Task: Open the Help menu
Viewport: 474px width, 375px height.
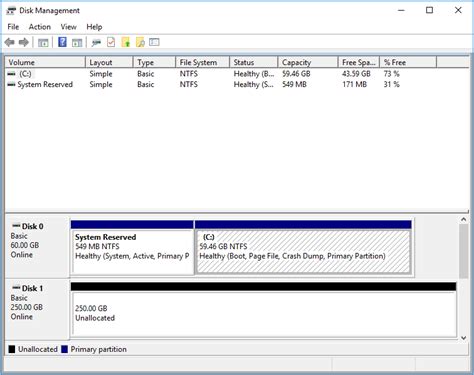Action: pyautogui.click(x=94, y=27)
